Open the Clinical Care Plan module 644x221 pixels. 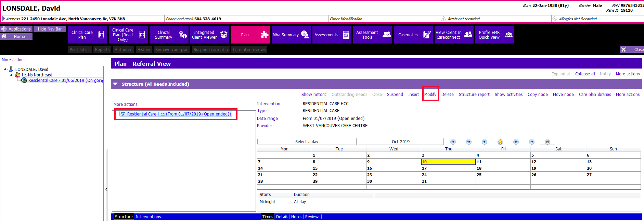[88, 35]
